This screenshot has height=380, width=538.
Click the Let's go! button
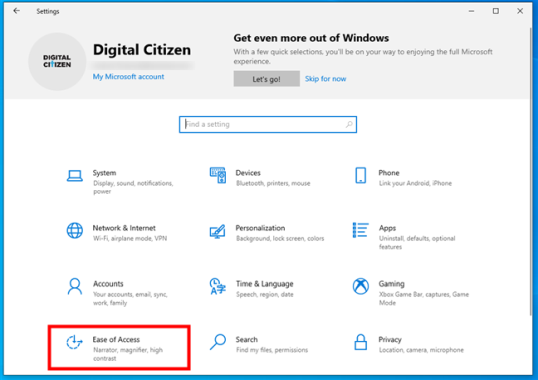267,79
